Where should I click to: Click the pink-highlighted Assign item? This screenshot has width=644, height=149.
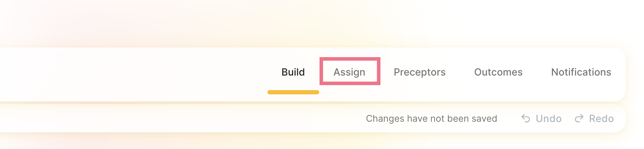350,71
